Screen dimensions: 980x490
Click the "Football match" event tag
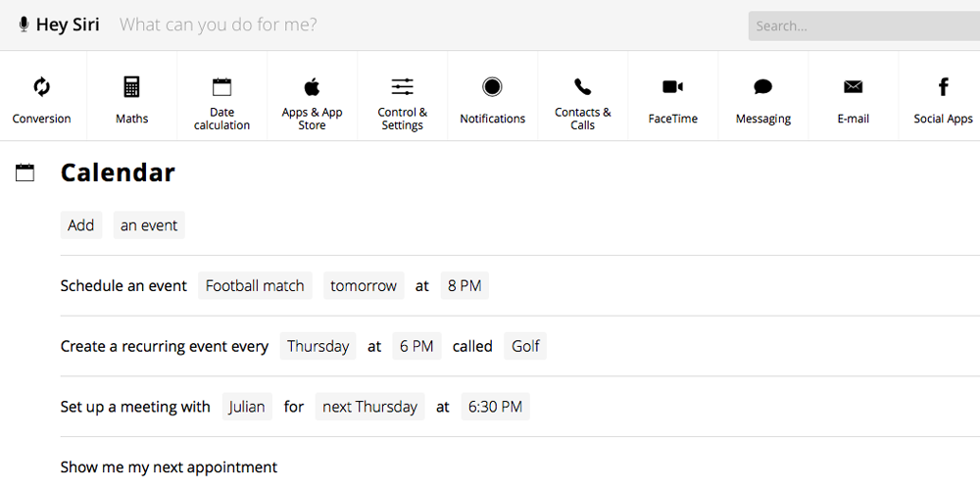255,286
